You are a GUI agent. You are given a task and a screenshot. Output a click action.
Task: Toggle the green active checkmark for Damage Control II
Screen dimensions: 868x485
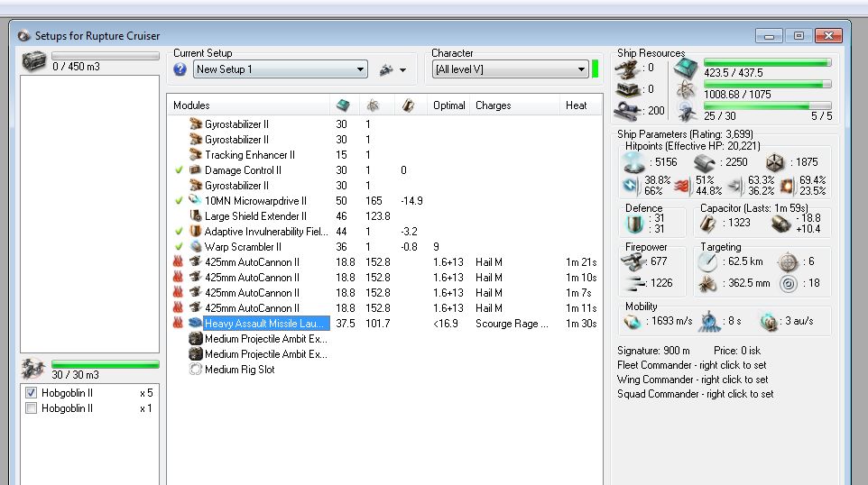tap(180, 170)
